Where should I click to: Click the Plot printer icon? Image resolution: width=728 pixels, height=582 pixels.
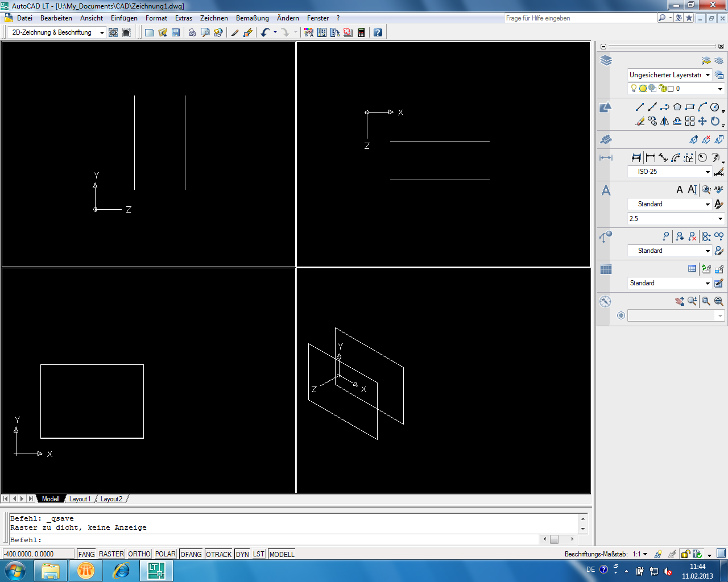(192, 32)
